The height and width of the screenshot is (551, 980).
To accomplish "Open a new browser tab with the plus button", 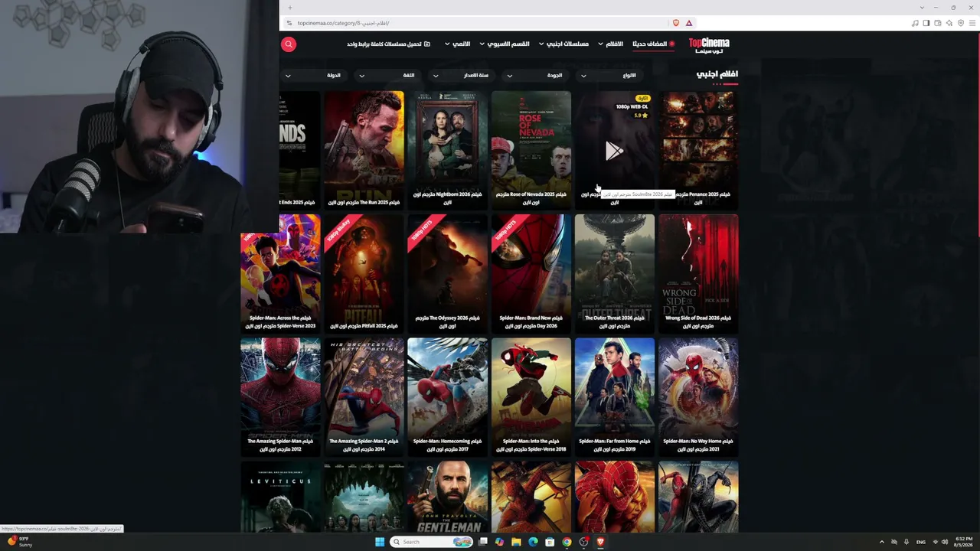I will click(289, 8).
